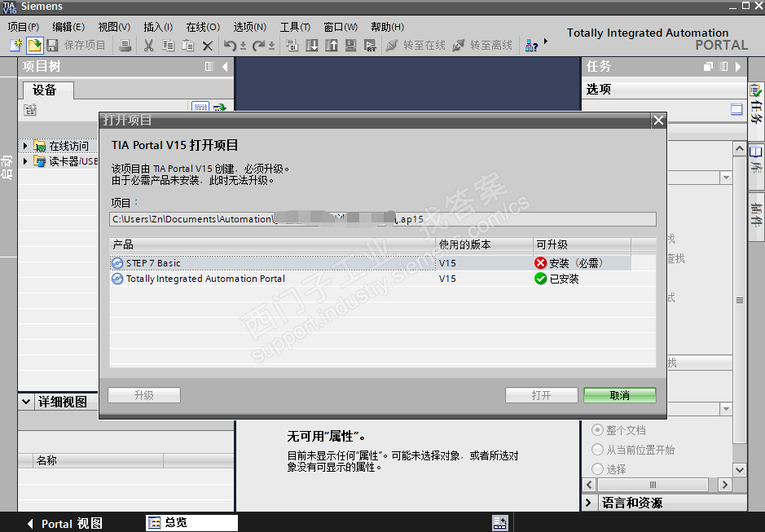Click the 总览 taskbar button
This screenshot has width=765, height=532.
tap(191, 523)
